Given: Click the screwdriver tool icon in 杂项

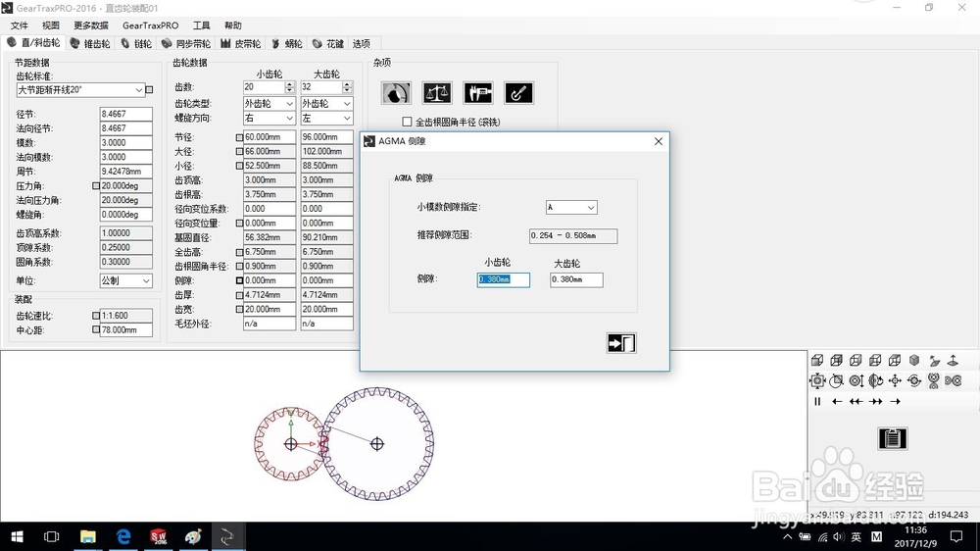Looking at the screenshot, I should pyautogui.click(x=518, y=93).
